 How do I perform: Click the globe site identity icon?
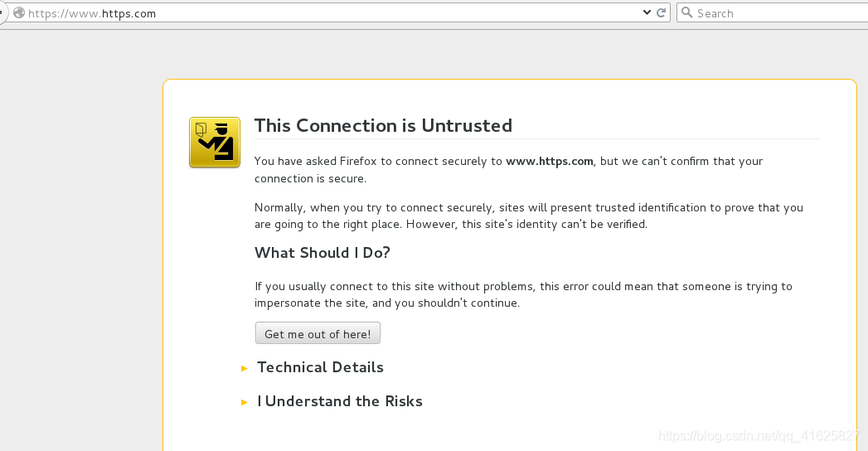pyautogui.click(x=19, y=12)
